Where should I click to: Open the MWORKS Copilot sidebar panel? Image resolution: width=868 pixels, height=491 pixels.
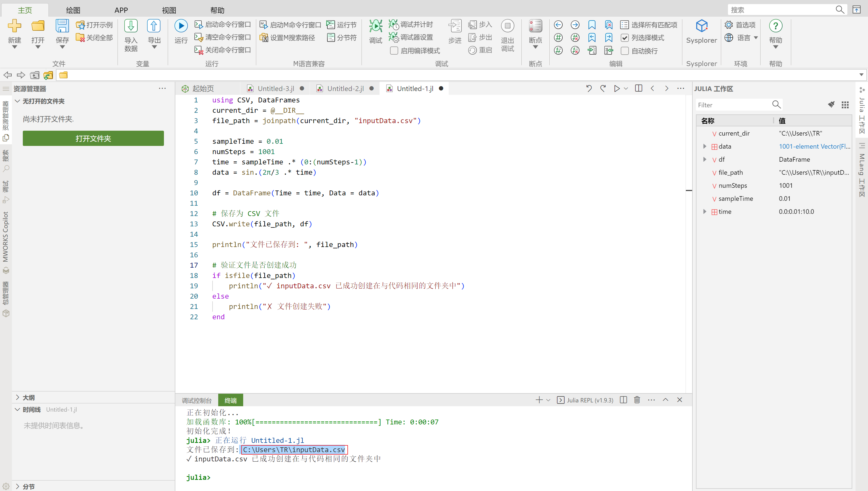tap(6, 237)
